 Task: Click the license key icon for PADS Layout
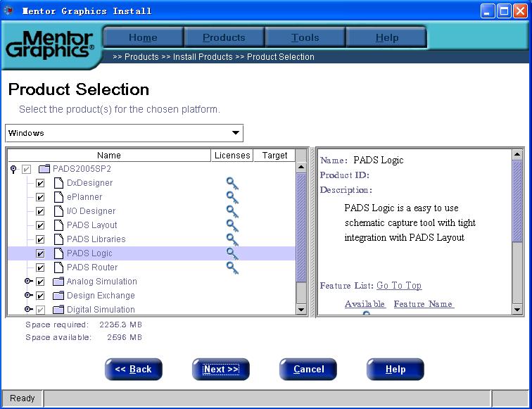point(232,226)
